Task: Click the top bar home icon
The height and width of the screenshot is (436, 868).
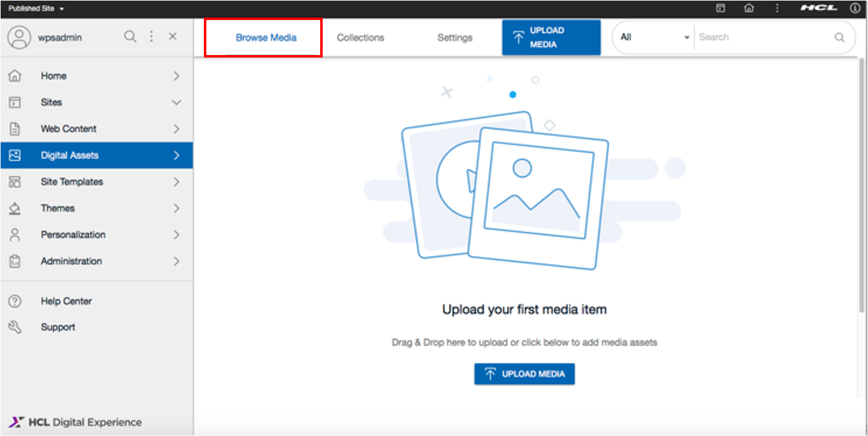Action: [749, 8]
